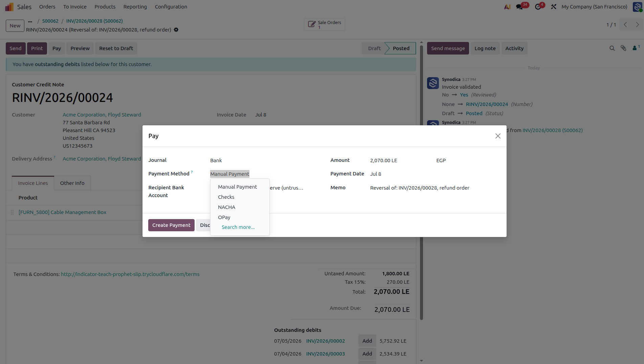This screenshot has height=364, width=644.
Task: Click the Print button
Action: point(37,48)
